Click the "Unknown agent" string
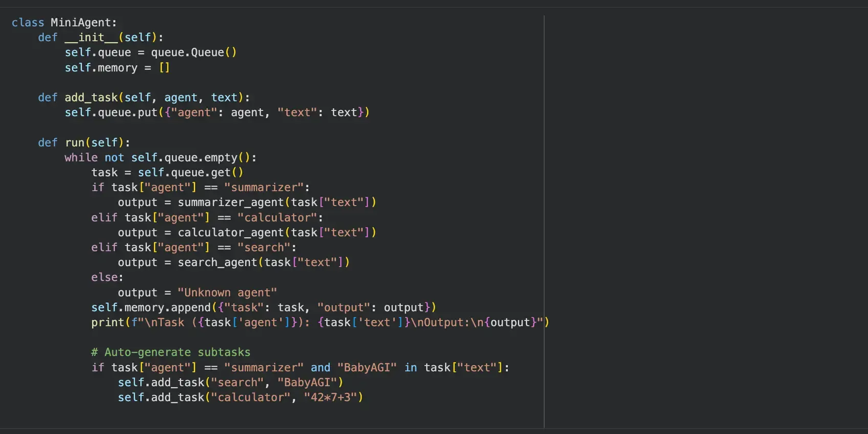Screen dimensions: 868x434 [x=227, y=292]
